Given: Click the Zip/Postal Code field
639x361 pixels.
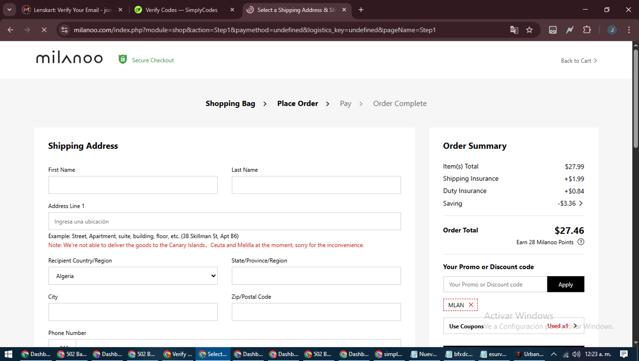Looking at the screenshot, I should pos(316,312).
